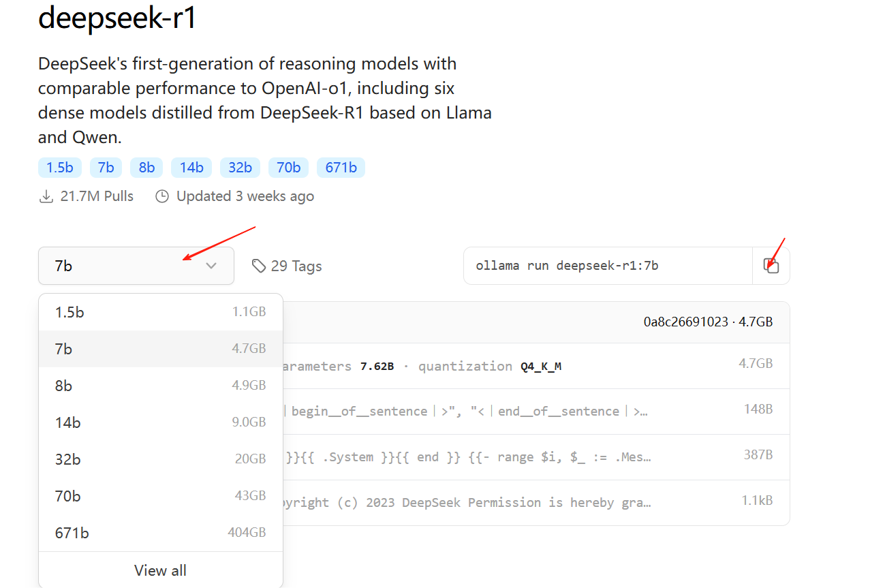The image size is (885, 588).
Task: Open the begin__of__sentence params row
Action: click(535, 412)
